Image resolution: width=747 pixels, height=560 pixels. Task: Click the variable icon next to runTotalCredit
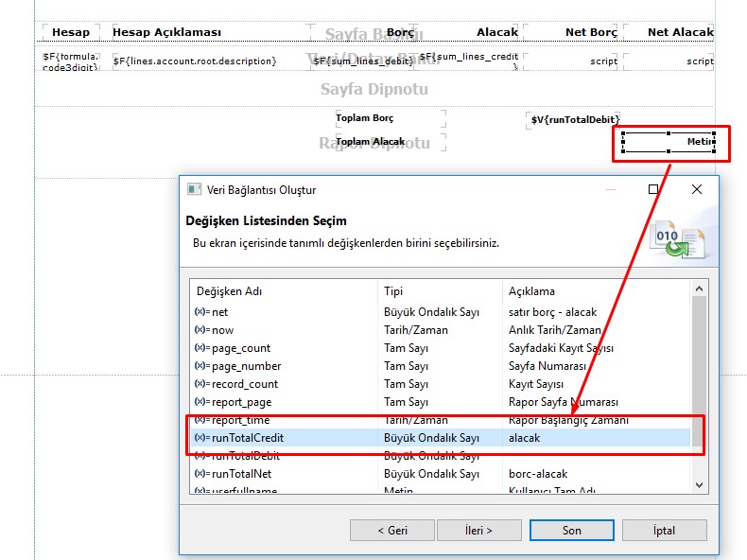coord(201,438)
